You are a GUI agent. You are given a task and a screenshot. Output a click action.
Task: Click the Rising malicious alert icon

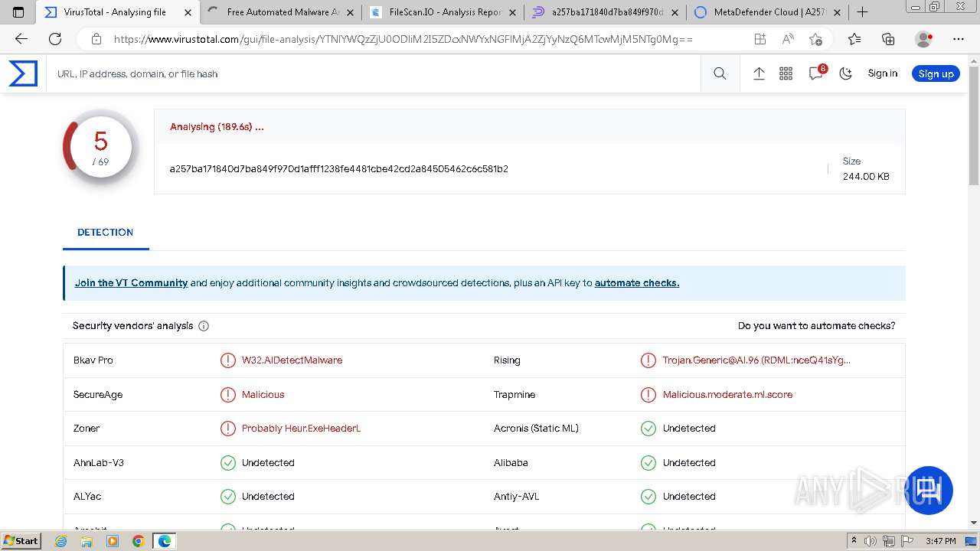[x=648, y=360]
